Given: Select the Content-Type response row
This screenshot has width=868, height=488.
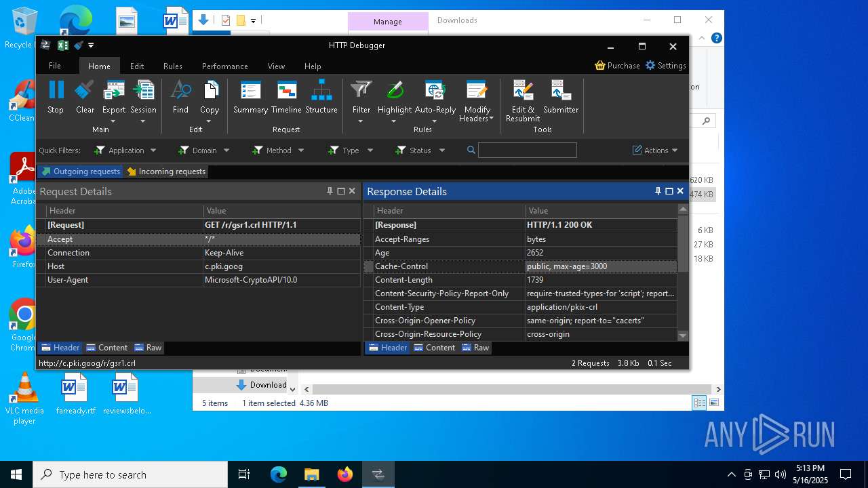Looking at the screenshot, I should (x=520, y=307).
